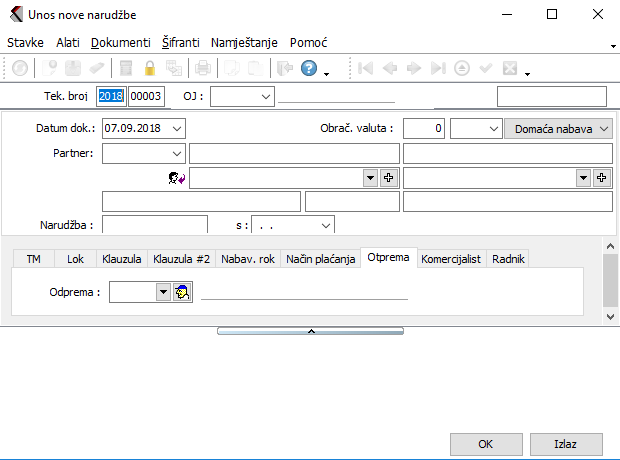Click the contact person icon below Partner
This screenshot has height=460, width=620.
coord(176,178)
